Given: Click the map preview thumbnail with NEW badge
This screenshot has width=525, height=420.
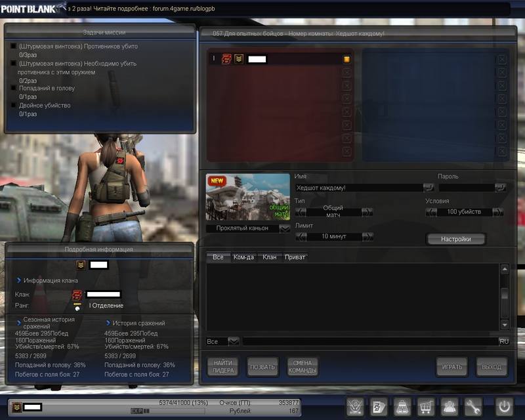Looking at the screenshot, I should [x=248, y=197].
